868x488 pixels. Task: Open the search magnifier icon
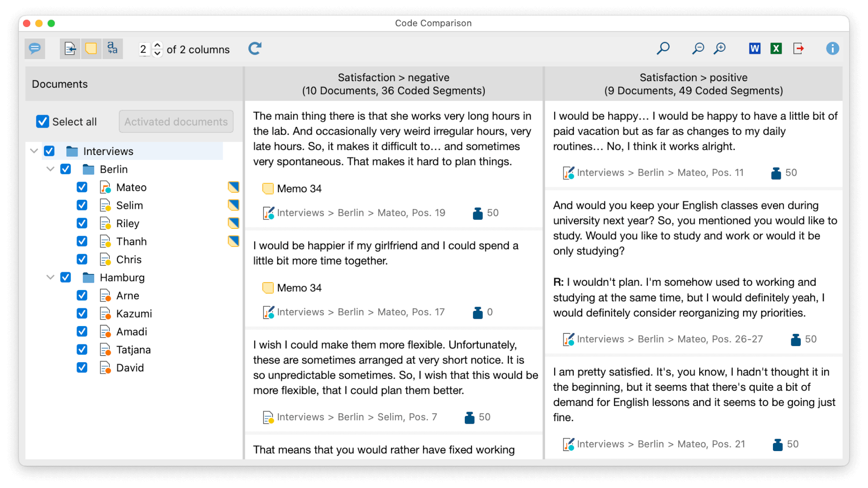662,48
